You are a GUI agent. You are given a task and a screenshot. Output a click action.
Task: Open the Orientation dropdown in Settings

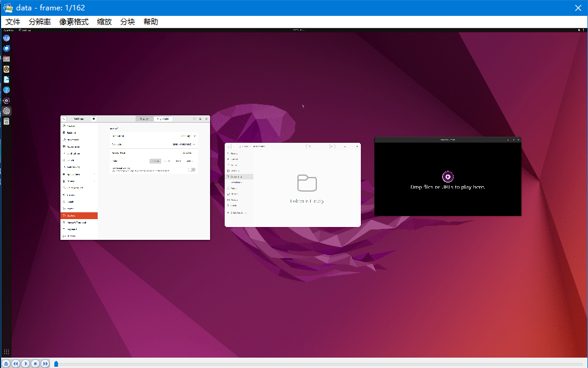tap(153, 136)
